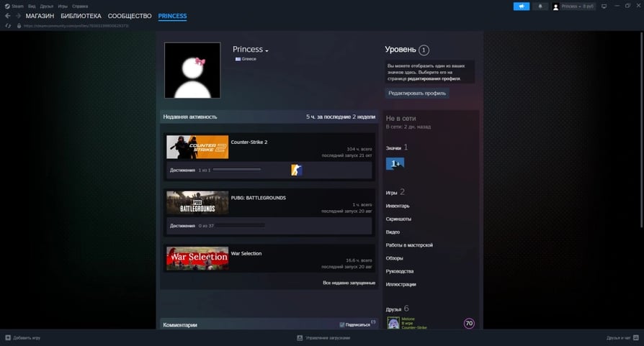The image size is (644, 346).
Task: Click the Counter-Strike 2 achievement icon
Action: [296, 170]
